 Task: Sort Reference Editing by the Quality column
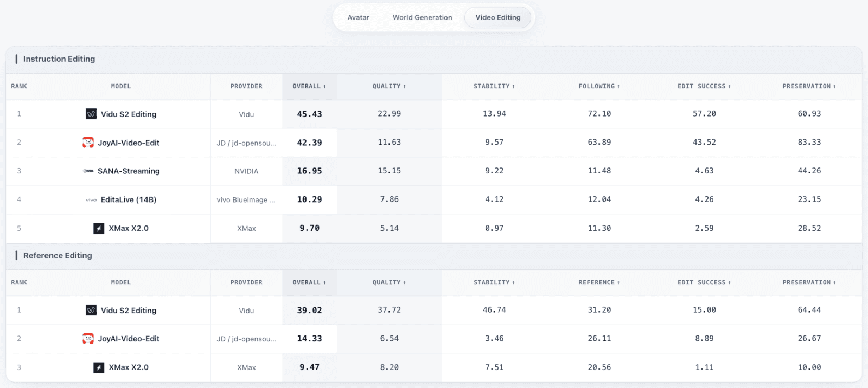coord(389,282)
